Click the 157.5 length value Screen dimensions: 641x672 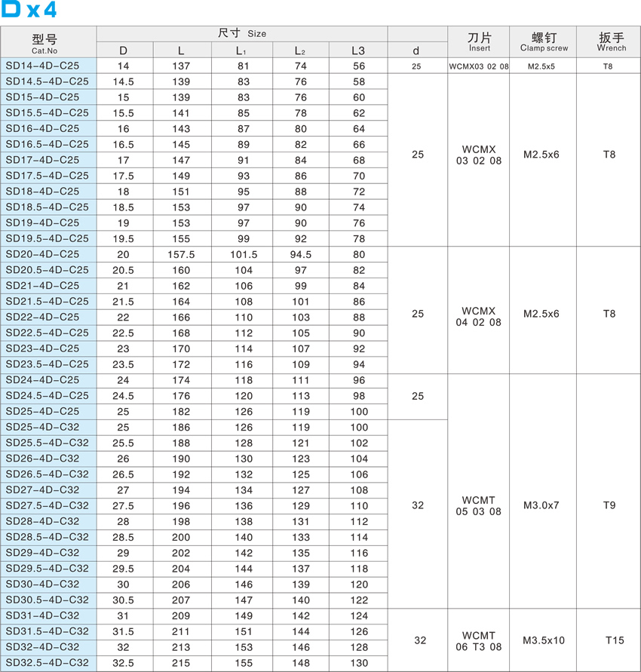181,255
